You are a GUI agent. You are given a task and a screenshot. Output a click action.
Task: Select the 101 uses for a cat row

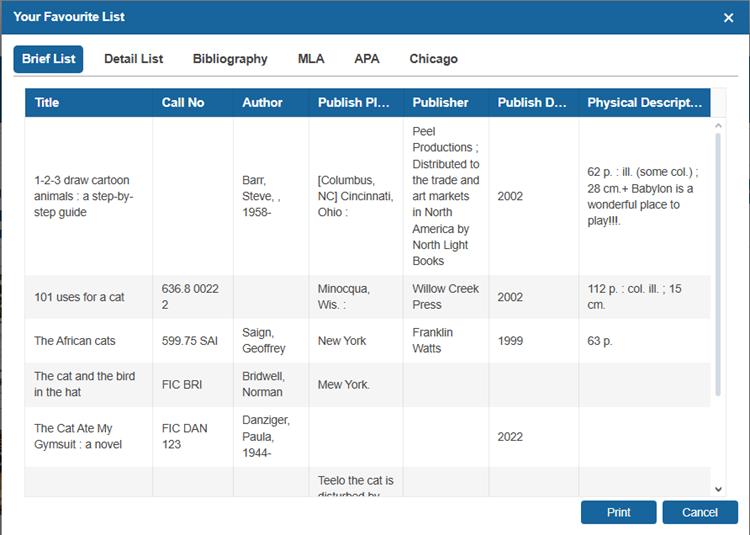click(x=79, y=297)
